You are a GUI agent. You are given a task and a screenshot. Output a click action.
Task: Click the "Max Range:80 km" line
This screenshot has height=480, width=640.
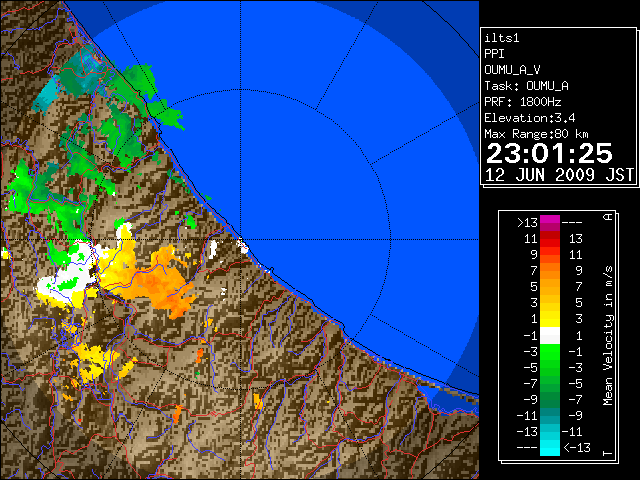click(x=536, y=134)
